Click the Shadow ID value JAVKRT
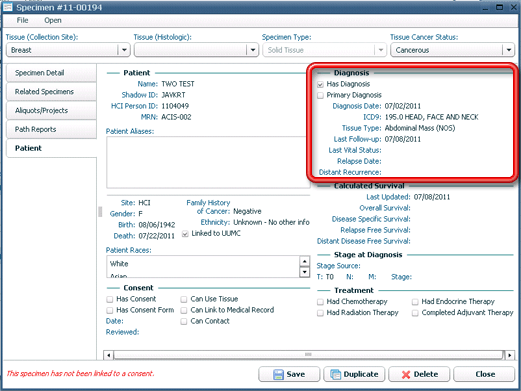Image resolution: width=521 pixels, height=391 pixels. click(173, 95)
